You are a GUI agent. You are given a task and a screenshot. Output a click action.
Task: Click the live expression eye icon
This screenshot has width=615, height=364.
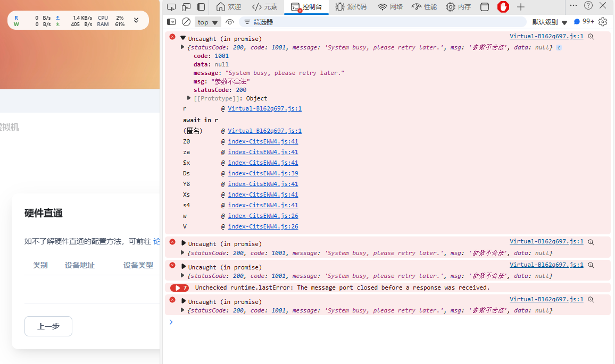pyautogui.click(x=230, y=22)
